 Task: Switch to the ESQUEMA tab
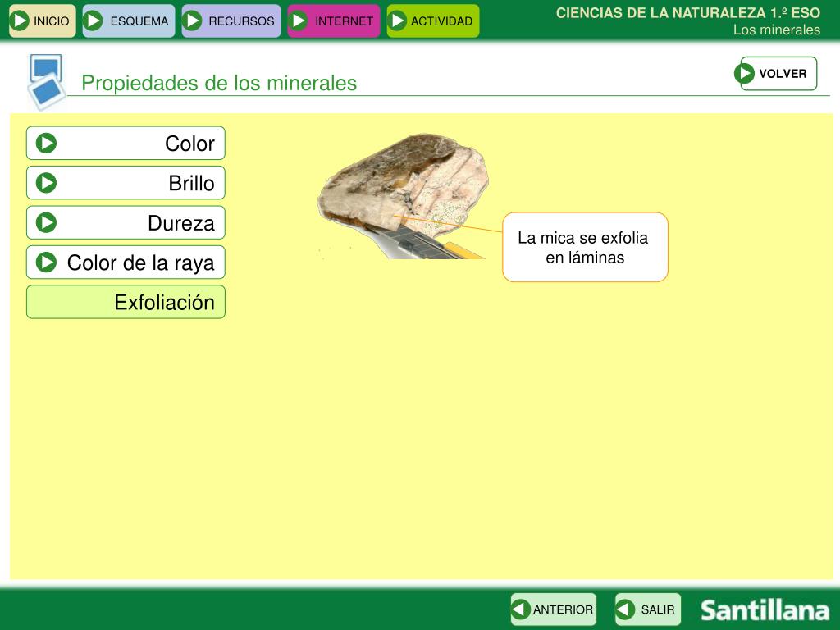coord(129,21)
